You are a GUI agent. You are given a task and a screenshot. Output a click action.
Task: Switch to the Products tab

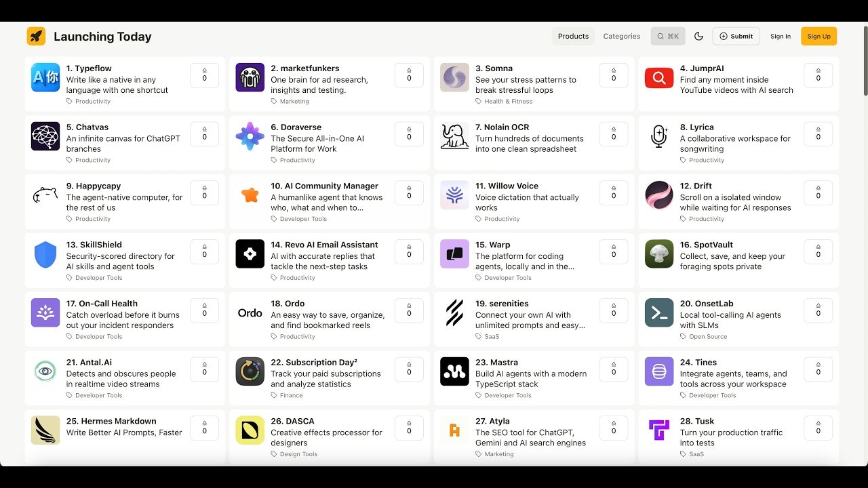[x=573, y=37]
